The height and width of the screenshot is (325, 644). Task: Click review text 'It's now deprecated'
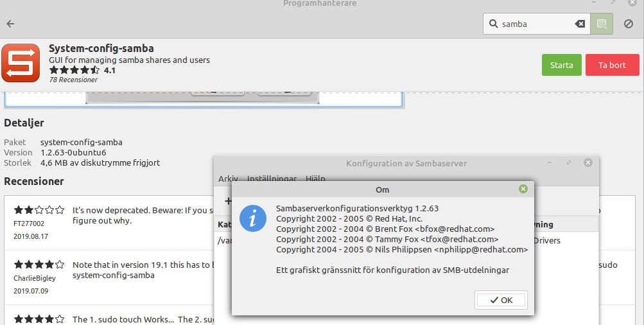pos(143,215)
